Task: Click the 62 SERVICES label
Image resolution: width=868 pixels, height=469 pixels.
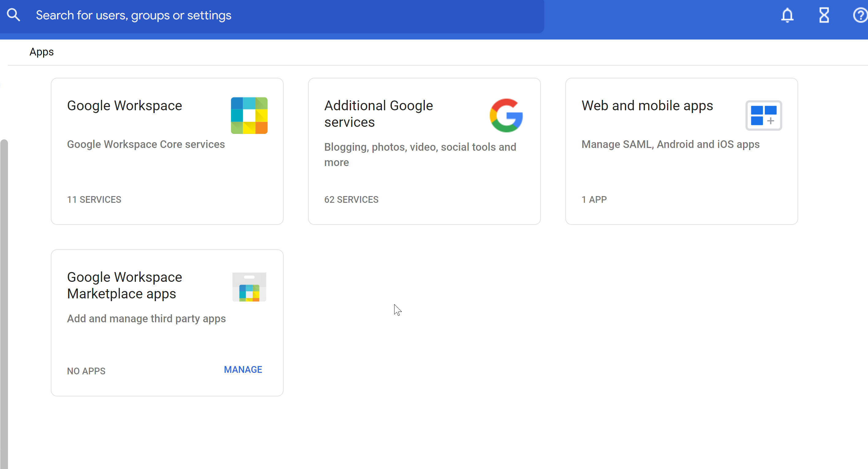Action: [351, 199]
